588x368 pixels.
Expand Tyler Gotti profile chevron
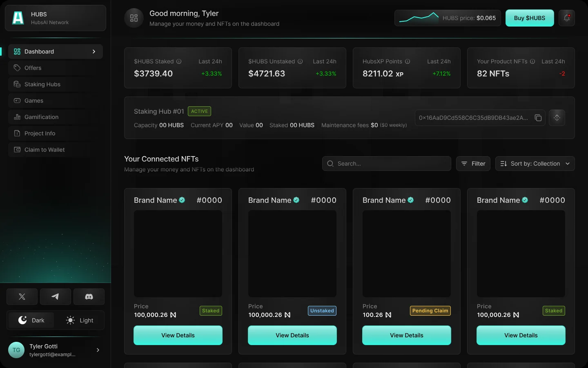pyautogui.click(x=98, y=350)
